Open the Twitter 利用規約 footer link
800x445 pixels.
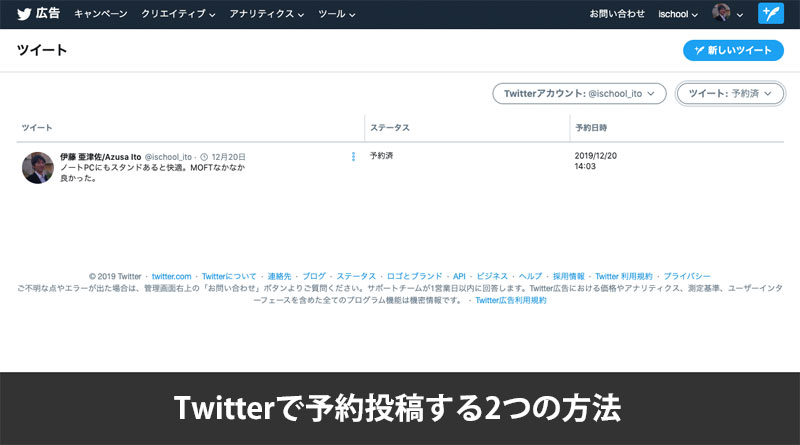click(623, 276)
